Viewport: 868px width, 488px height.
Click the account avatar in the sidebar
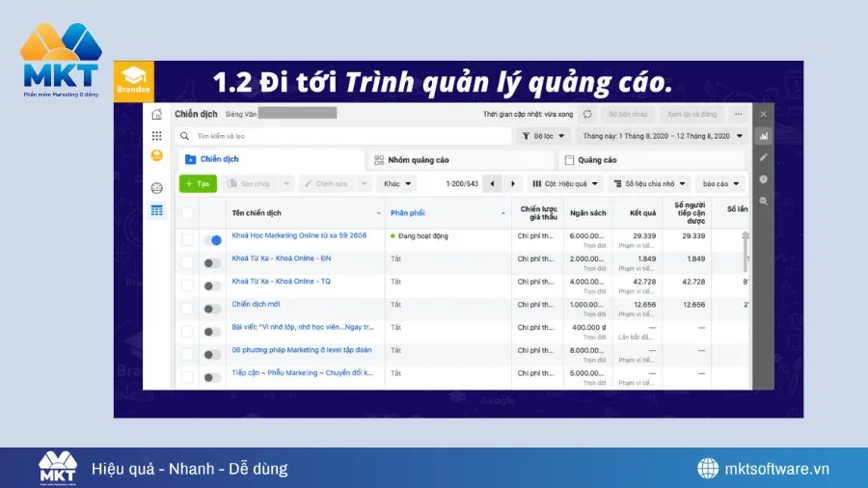156,155
